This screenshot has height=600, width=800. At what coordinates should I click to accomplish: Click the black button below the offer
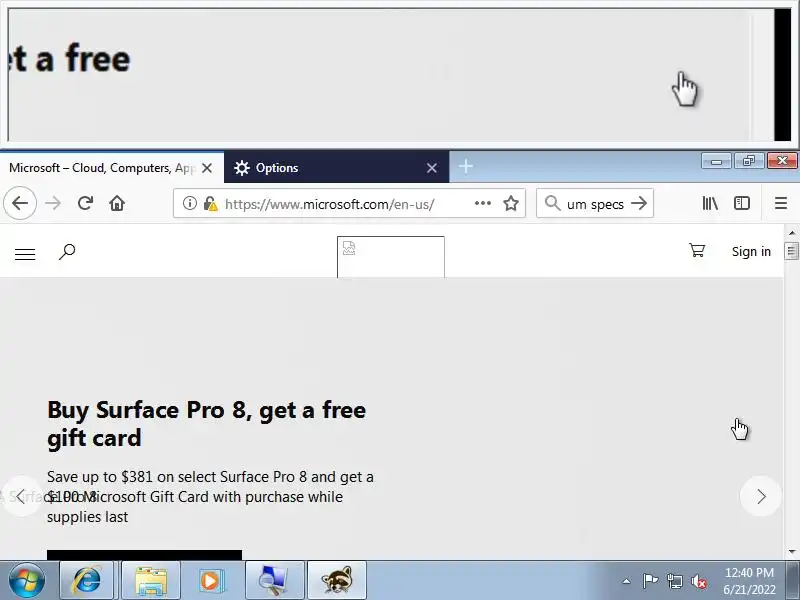point(144,555)
